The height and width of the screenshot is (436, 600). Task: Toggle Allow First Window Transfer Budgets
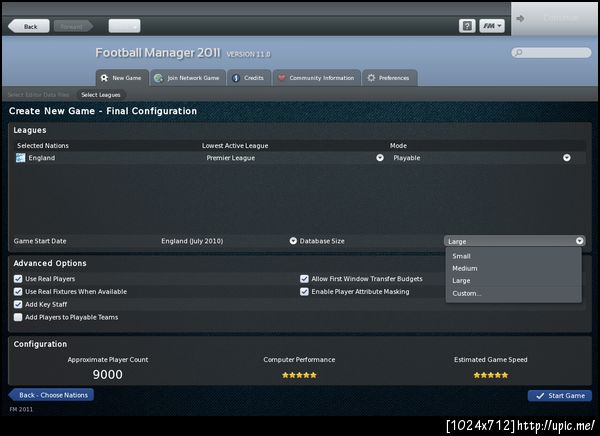click(x=304, y=279)
